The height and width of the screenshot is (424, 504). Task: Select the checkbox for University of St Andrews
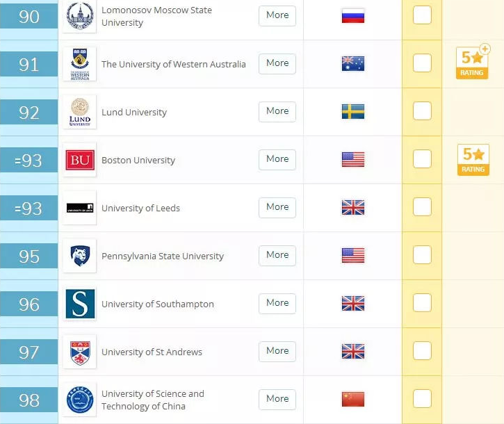coord(422,350)
